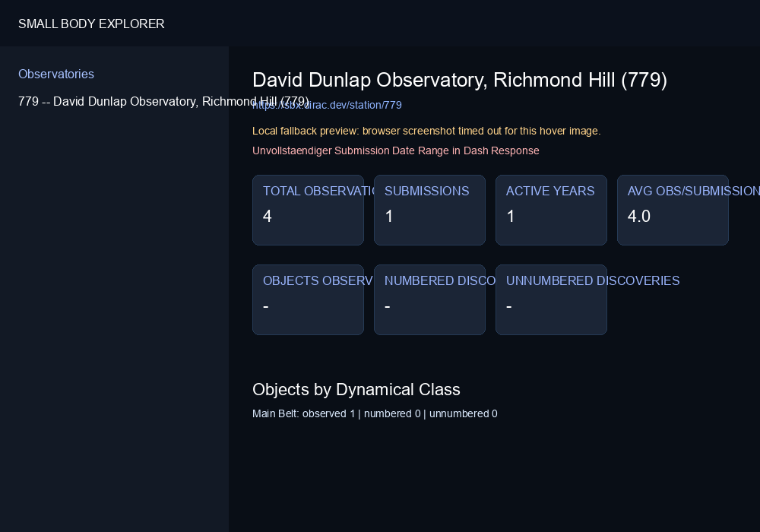Select the Total Observations stat card
The width and height of the screenshot is (760, 532).
[x=309, y=211]
